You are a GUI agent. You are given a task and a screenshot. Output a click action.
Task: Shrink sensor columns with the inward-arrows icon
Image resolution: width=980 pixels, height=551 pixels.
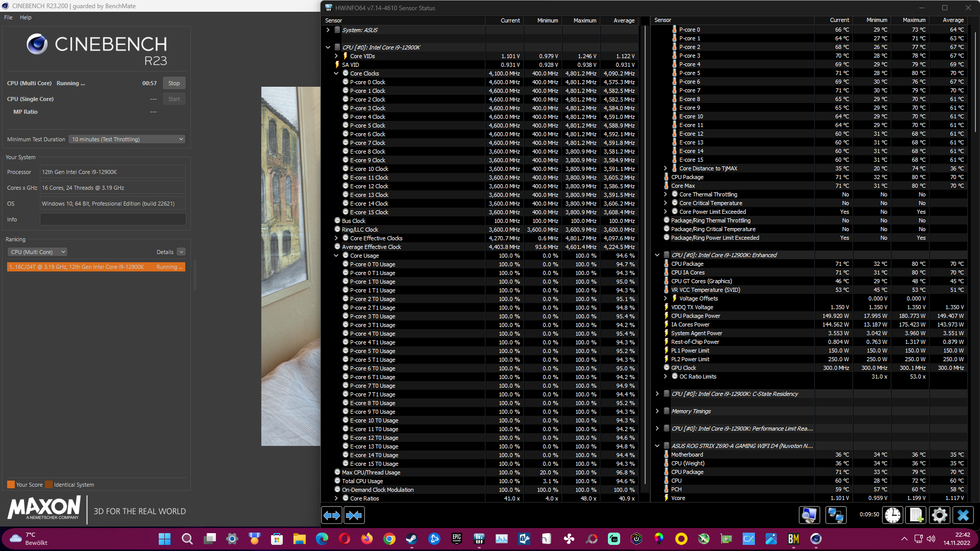(x=354, y=515)
